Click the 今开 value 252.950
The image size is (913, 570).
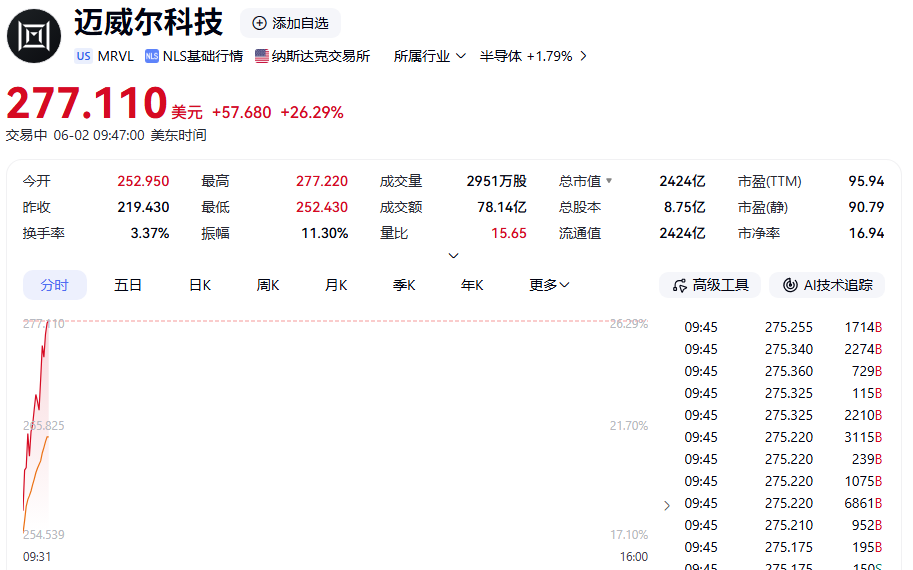(143, 181)
